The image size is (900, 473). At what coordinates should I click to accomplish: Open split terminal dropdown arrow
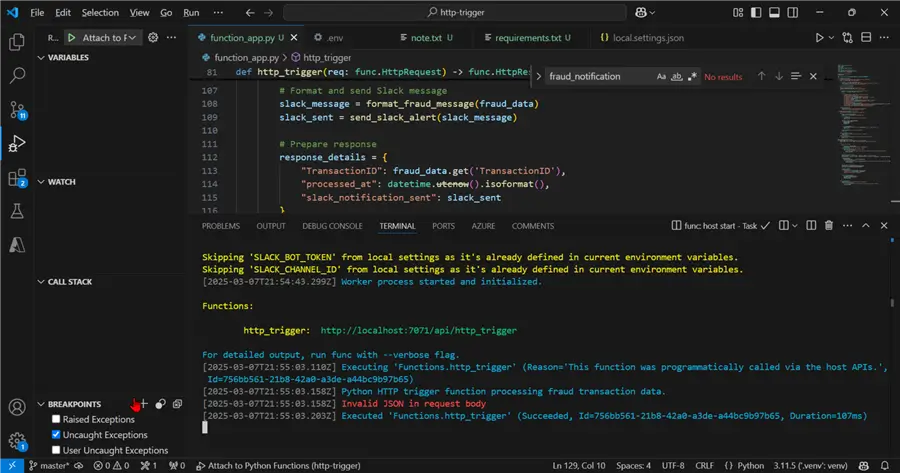(x=795, y=226)
